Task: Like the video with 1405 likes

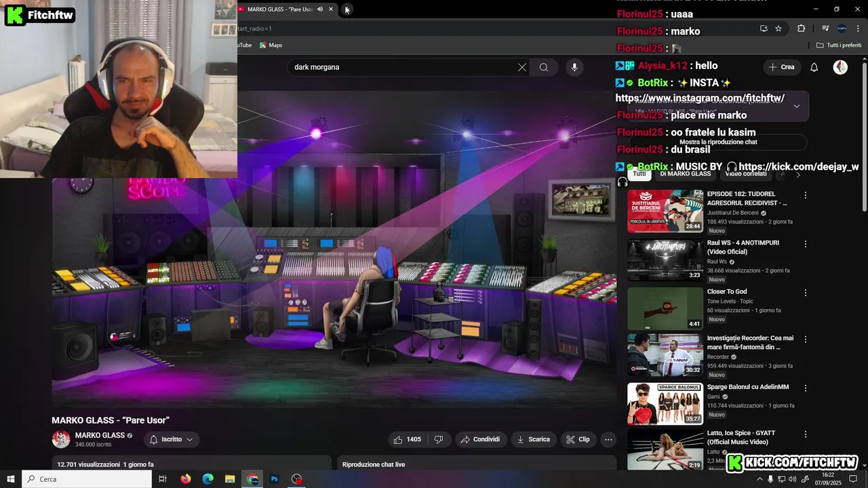Action: click(407, 439)
